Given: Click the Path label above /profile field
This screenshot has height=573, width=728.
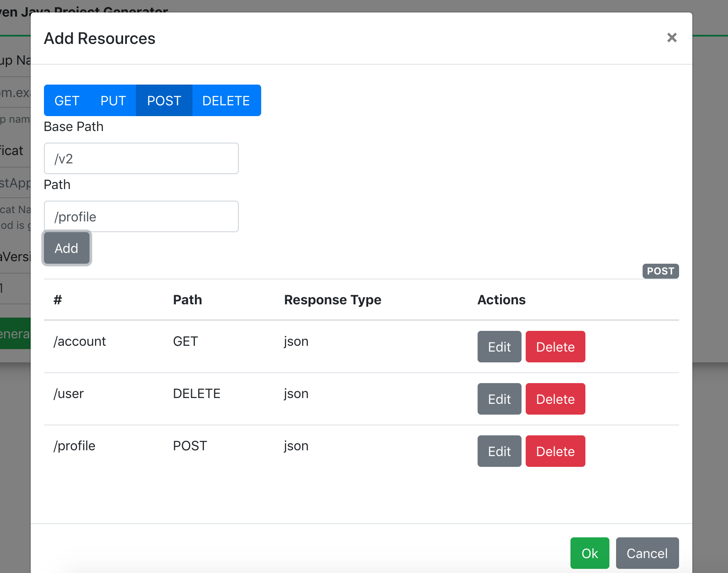Looking at the screenshot, I should click(57, 185).
